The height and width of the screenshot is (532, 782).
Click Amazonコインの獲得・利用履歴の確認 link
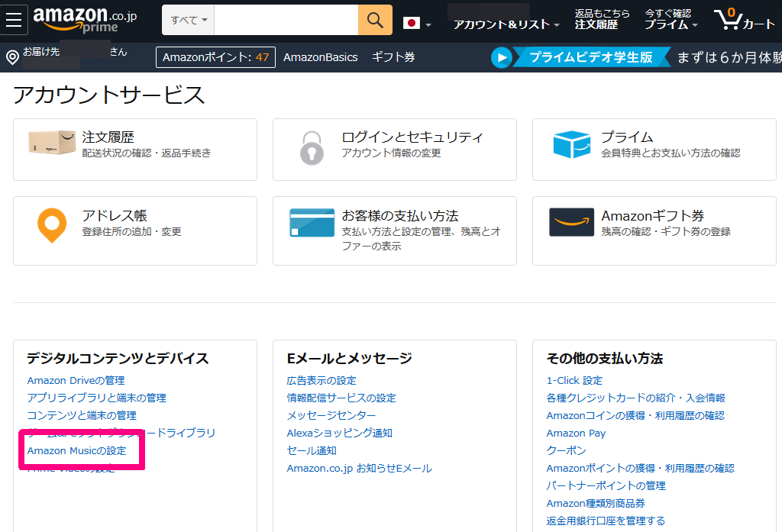pyautogui.click(x=636, y=415)
